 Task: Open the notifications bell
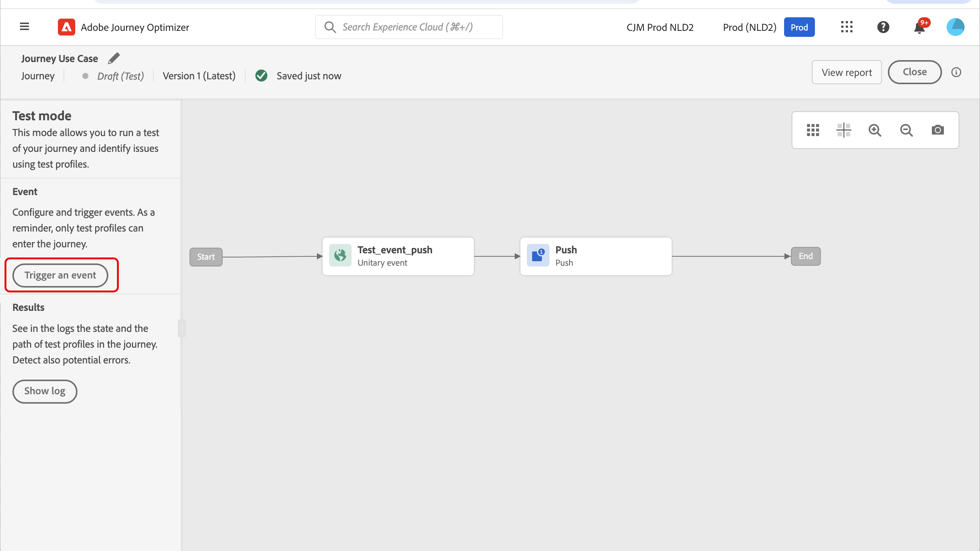coord(919,28)
